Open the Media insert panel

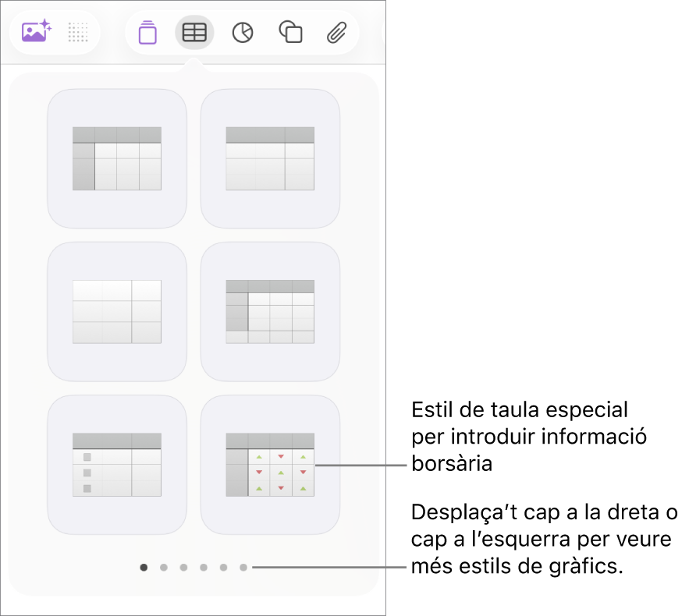click(34, 32)
